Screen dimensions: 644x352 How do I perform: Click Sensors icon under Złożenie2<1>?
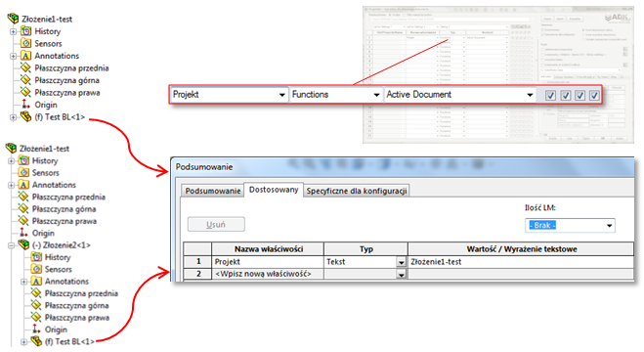36,269
